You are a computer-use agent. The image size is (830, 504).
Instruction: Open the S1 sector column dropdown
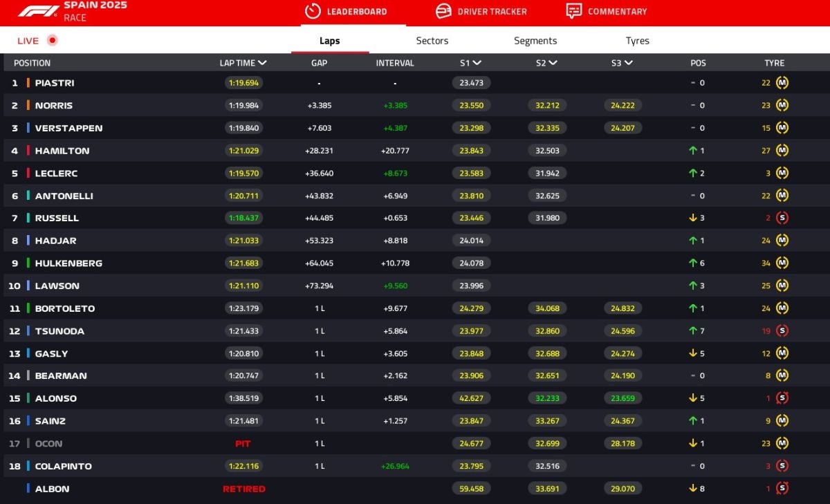click(477, 63)
